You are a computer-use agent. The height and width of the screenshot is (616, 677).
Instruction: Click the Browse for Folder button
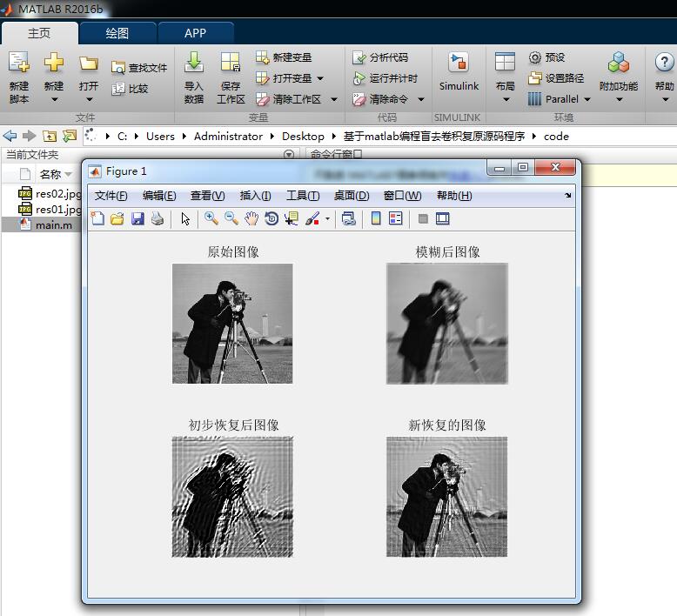70,137
